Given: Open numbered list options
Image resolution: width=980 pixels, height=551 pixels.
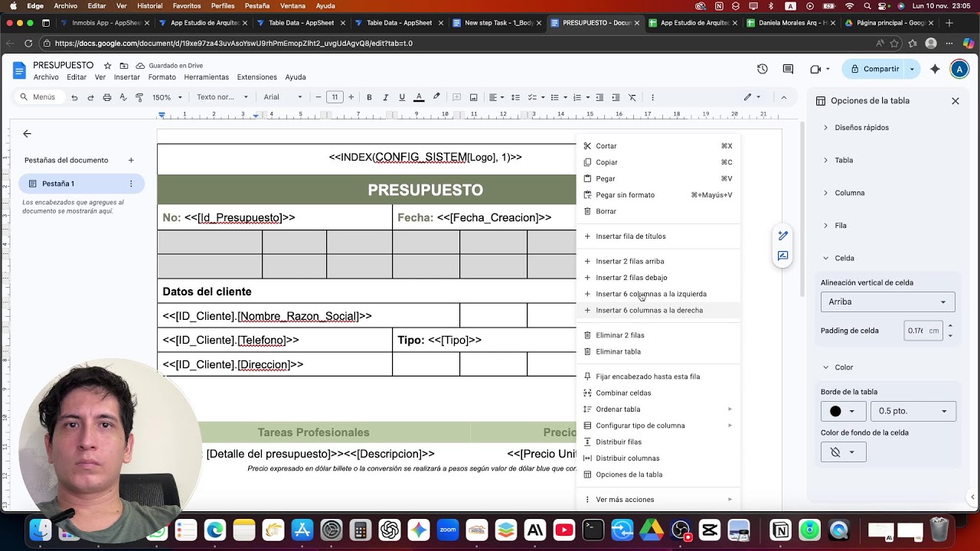Looking at the screenshot, I should click(580, 97).
